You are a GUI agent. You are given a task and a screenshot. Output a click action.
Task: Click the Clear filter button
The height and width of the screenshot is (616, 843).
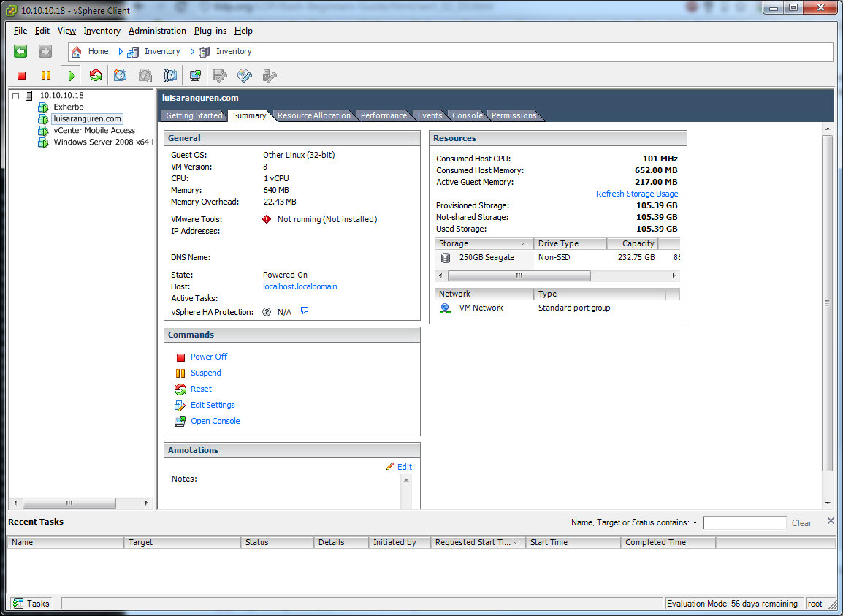point(801,523)
